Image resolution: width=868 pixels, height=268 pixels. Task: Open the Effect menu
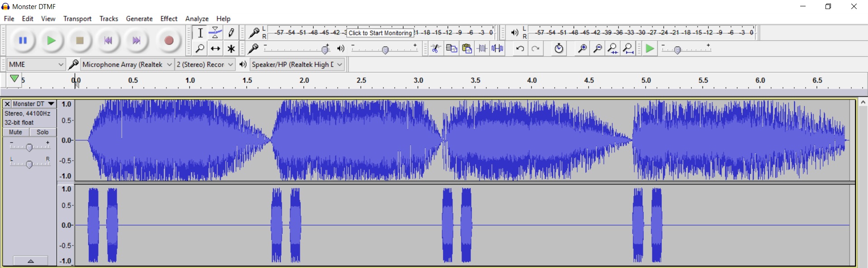click(x=169, y=19)
